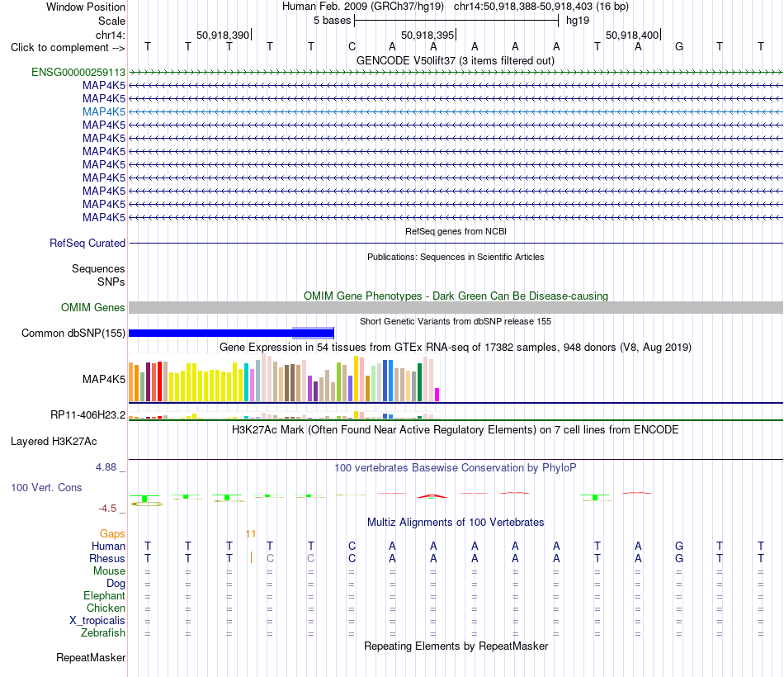
Task: Open Common dbSNP(155) track label
Action: [73, 334]
